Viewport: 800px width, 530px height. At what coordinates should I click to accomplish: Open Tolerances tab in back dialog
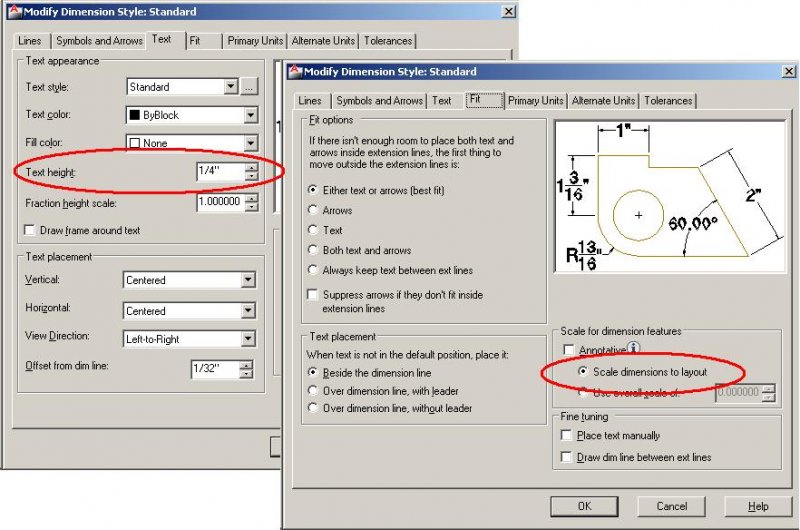tap(388, 41)
